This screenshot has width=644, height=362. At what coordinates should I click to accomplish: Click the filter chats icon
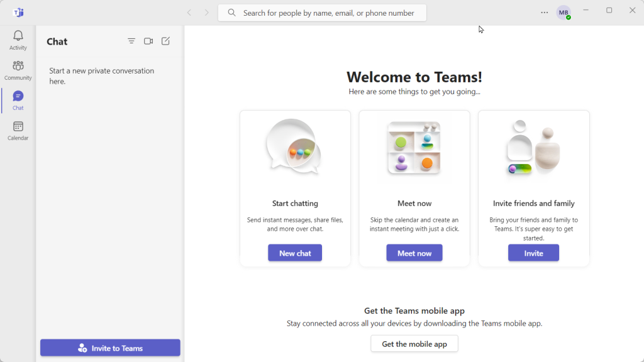pyautogui.click(x=131, y=41)
